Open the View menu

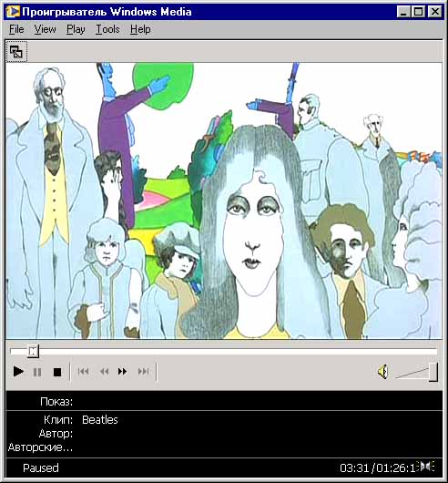point(45,29)
